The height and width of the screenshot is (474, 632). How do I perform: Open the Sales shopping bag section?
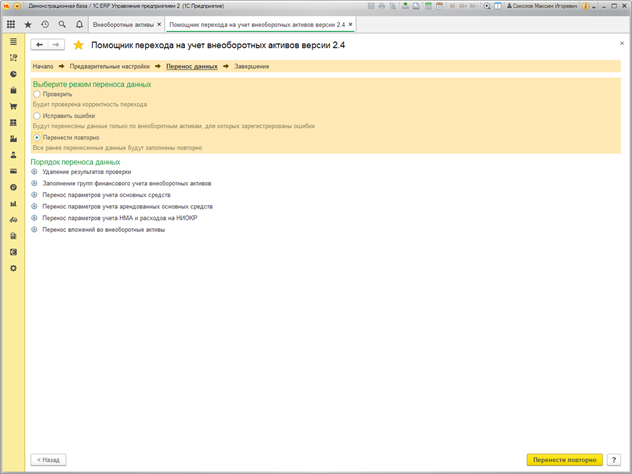(13, 90)
